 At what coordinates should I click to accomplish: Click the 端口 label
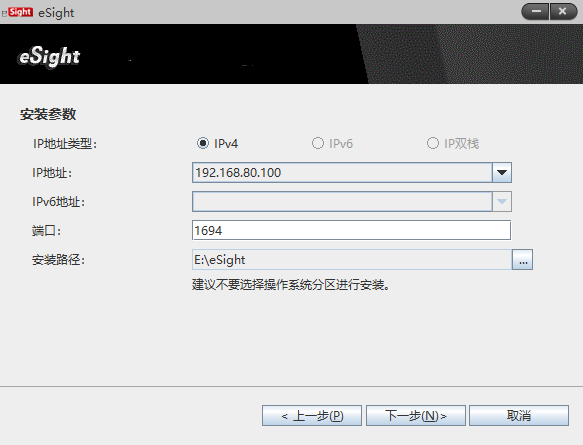coord(46,230)
